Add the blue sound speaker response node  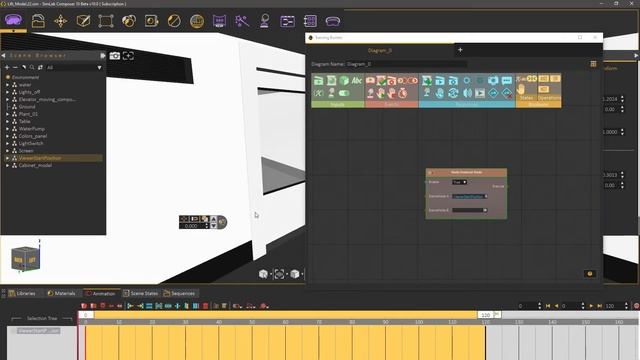point(467,93)
